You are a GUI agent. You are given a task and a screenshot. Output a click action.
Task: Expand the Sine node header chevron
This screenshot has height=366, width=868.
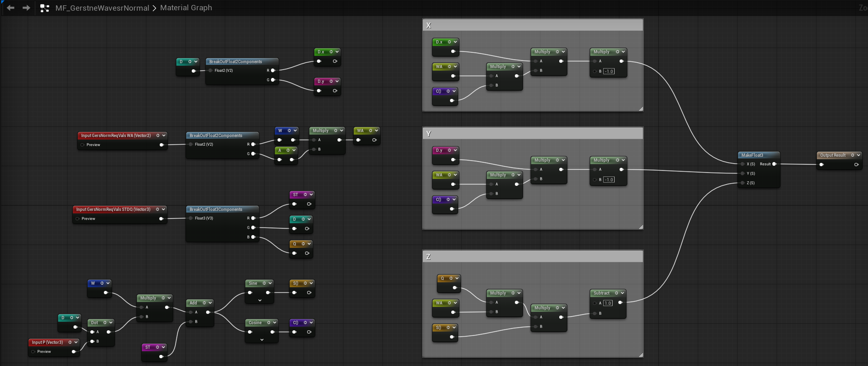click(270, 283)
